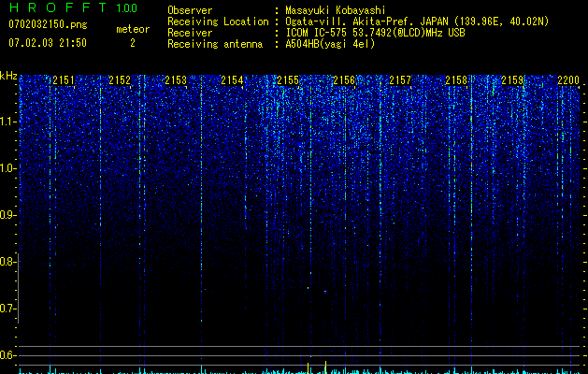Click the 2151 time marker
The width and height of the screenshot is (588, 374).
(x=64, y=80)
